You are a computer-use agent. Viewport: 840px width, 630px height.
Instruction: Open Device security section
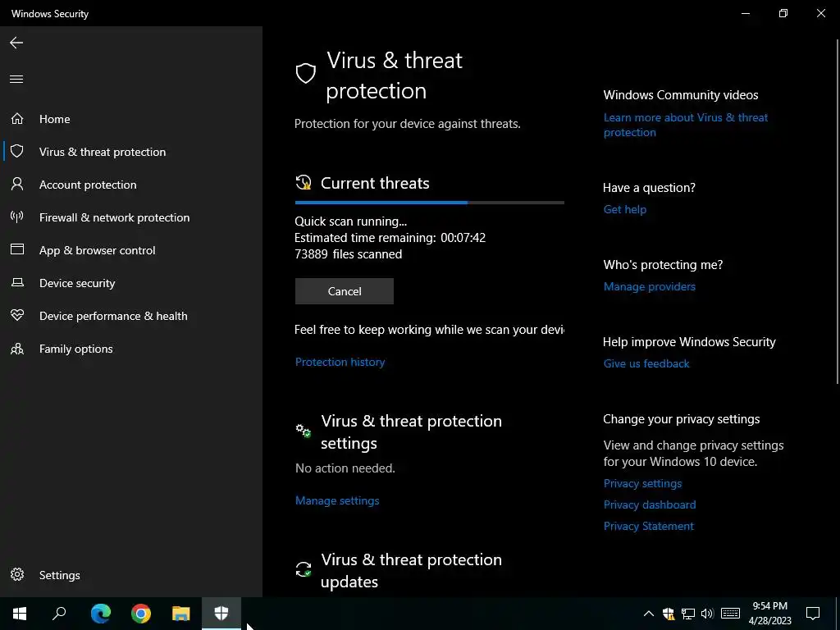point(131,283)
